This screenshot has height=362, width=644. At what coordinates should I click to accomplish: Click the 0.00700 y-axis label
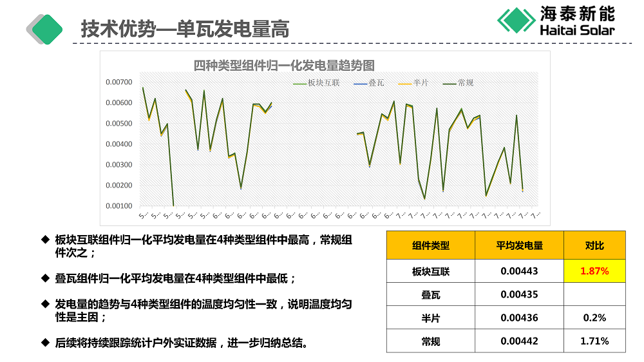tap(119, 82)
